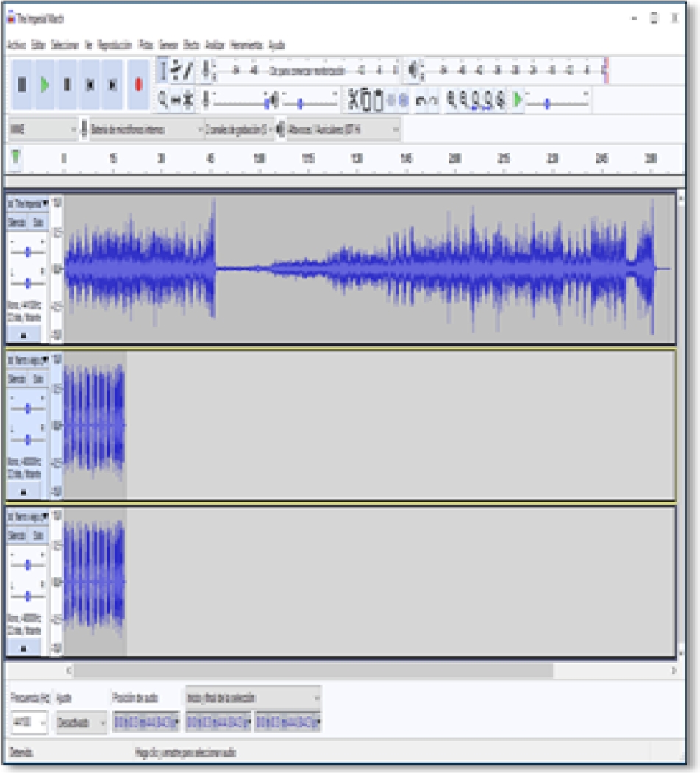Click the Pause button in transport toolbar
The height and width of the screenshot is (773, 700).
pos(22,85)
